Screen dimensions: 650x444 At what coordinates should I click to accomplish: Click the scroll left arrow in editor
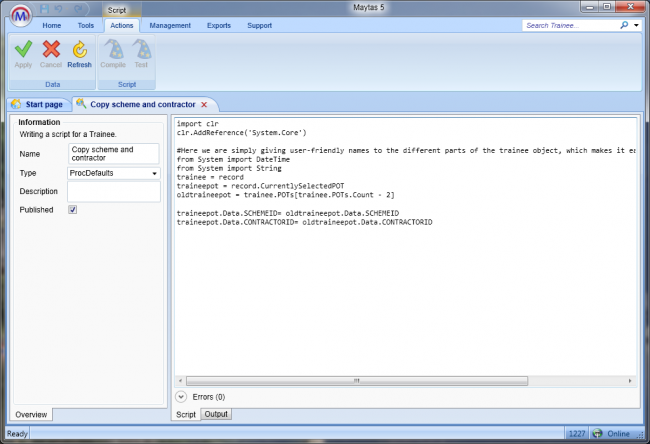180,381
